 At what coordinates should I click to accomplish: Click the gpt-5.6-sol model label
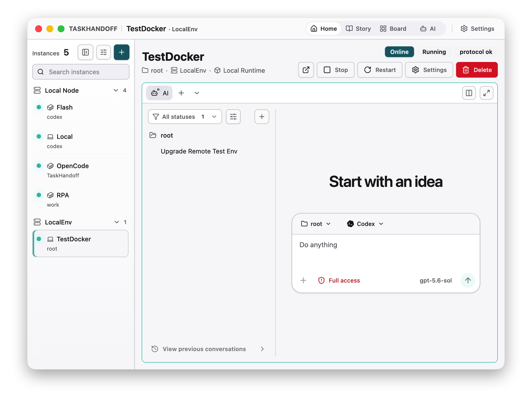coord(436,280)
